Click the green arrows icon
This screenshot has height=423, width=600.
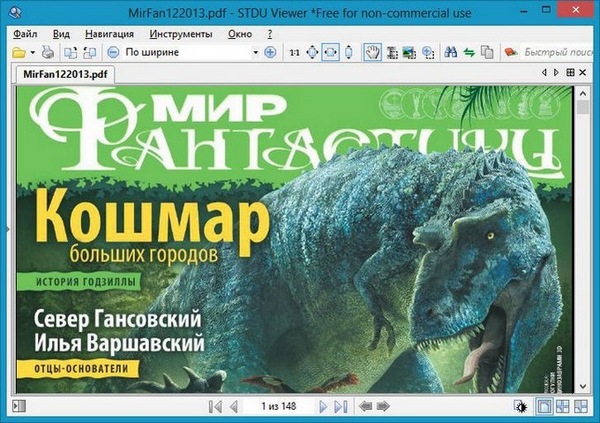click(x=469, y=52)
